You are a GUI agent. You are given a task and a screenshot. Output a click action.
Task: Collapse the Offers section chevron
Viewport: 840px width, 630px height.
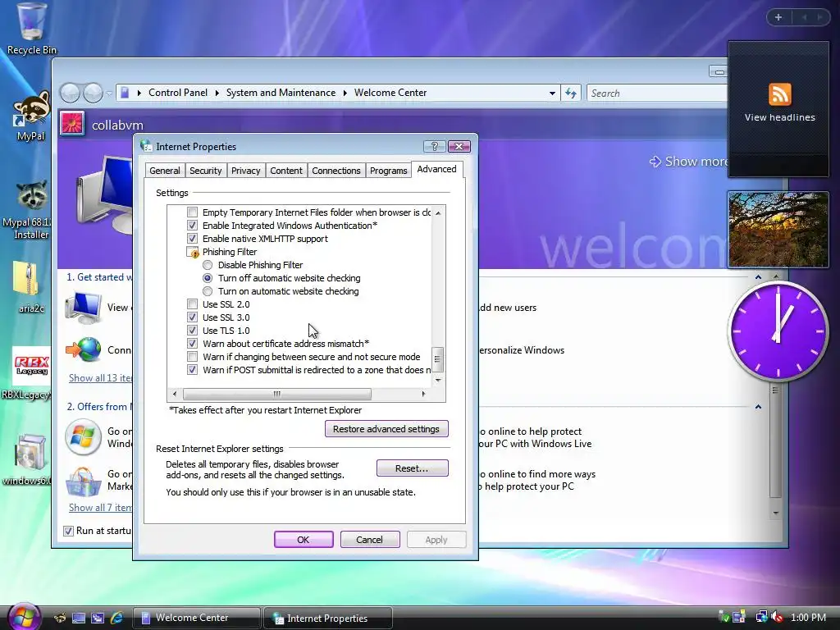click(758, 407)
